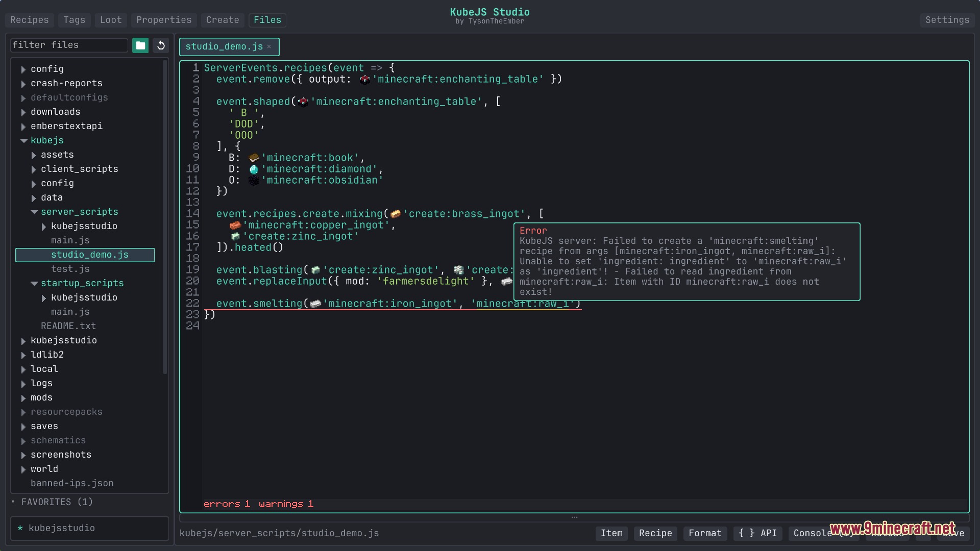
Task: Open main.js under server_scripts
Action: click(70, 240)
